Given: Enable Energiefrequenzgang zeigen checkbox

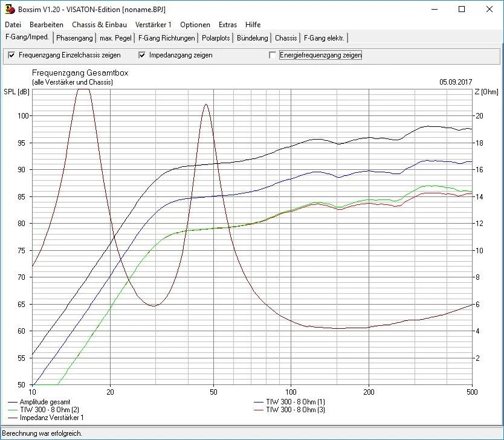Looking at the screenshot, I should [x=273, y=55].
